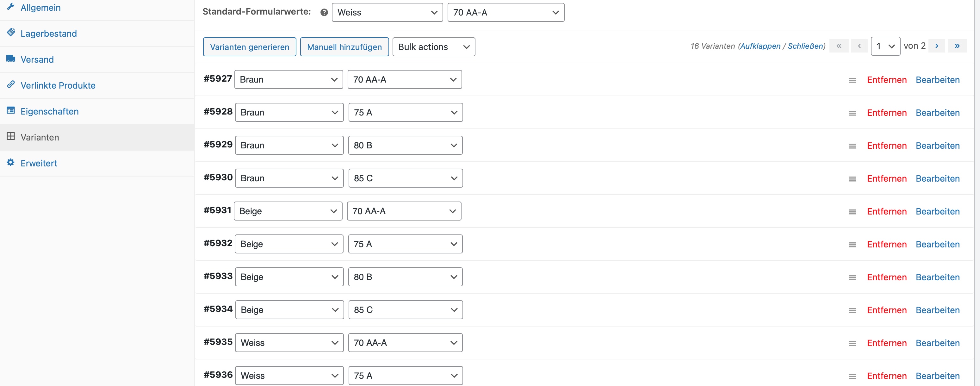Go to the next variations page arrow
This screenshot has height=386, width=980.
tap(937, 46)
